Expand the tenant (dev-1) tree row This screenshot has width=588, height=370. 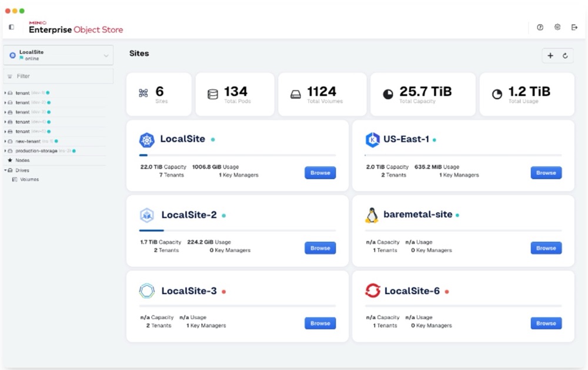coord(5,93)
